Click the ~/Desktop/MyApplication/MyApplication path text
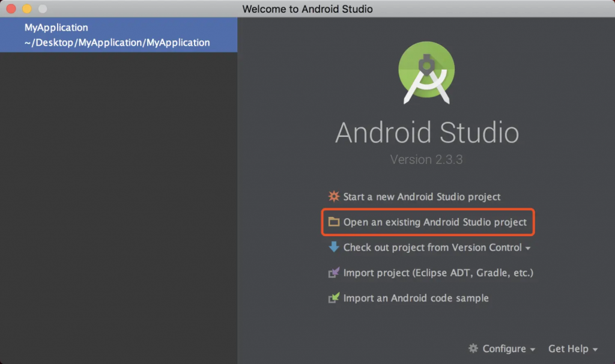 click(x=117, y=43)
